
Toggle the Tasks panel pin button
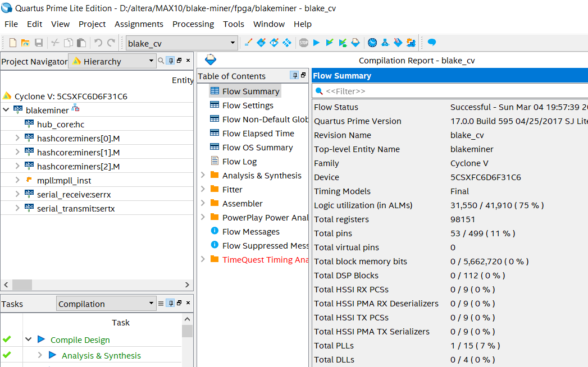[171, 303]
